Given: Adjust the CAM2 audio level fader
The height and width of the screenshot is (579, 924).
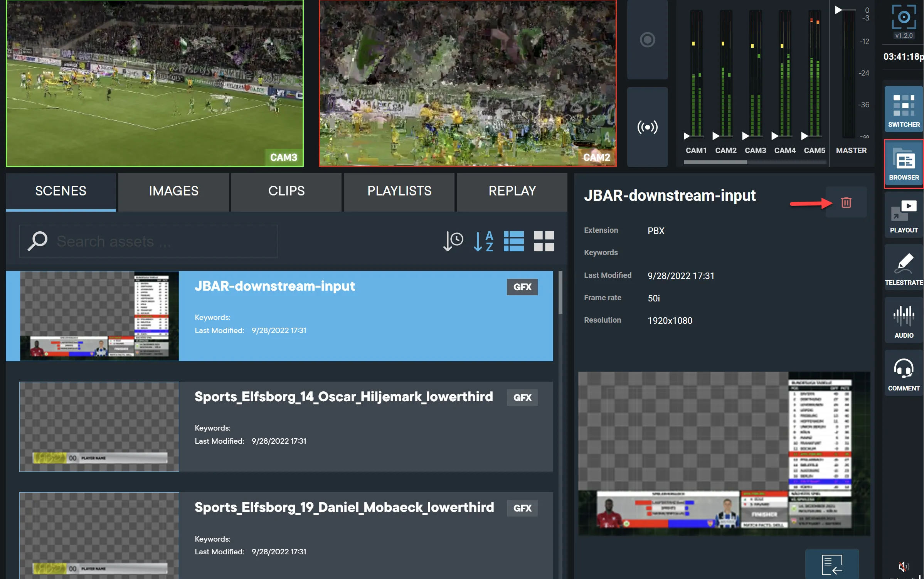Looking at the screenshot, I should (x=716, y=136).
